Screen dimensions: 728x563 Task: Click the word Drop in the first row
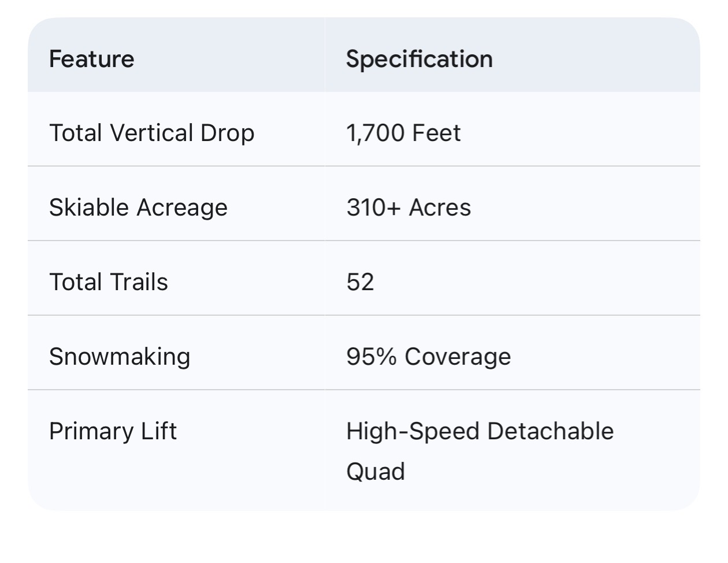(227, 133)
